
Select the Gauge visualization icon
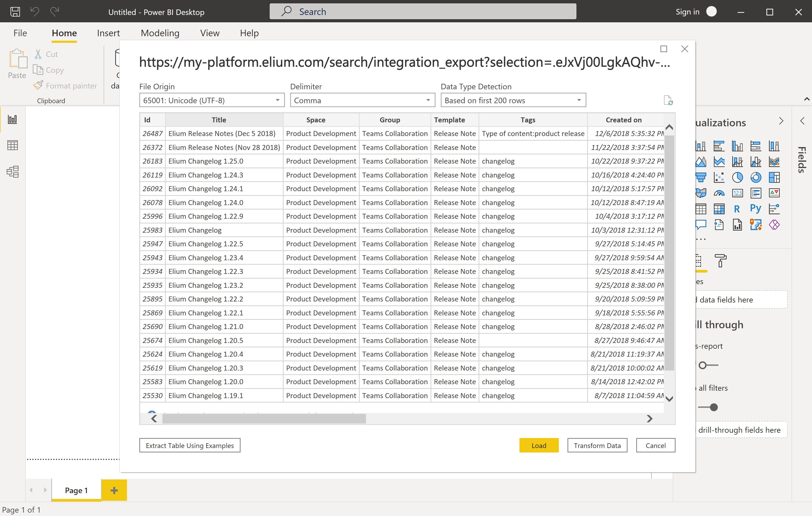(x=719, y=193)
